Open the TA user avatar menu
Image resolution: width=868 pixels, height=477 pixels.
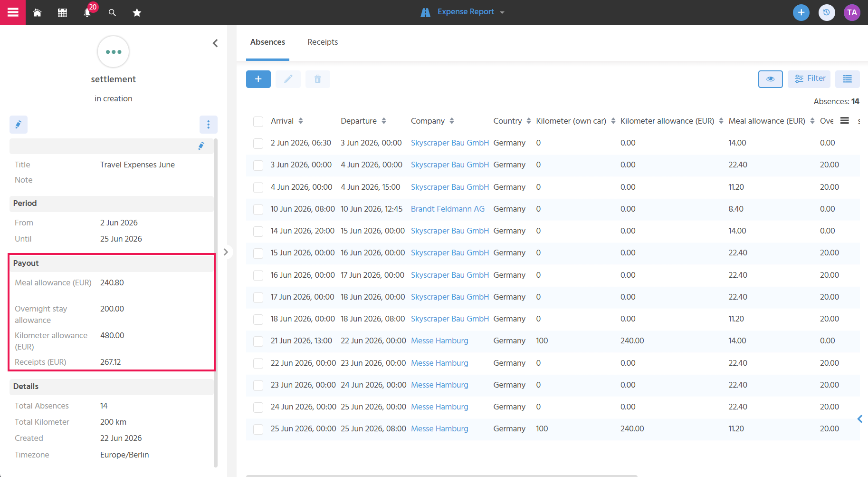(852, 12)
